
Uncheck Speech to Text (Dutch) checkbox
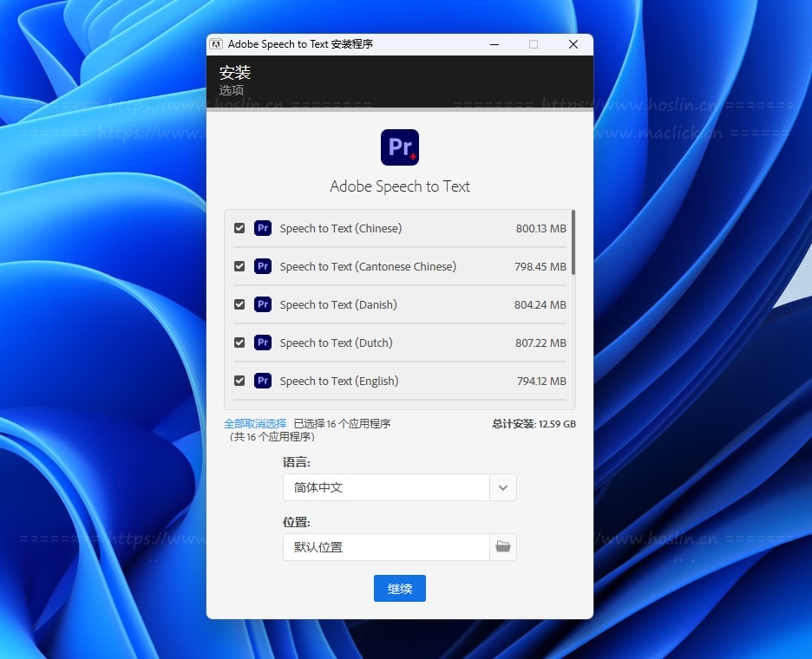pyautogui.click(x=239, y=343)
